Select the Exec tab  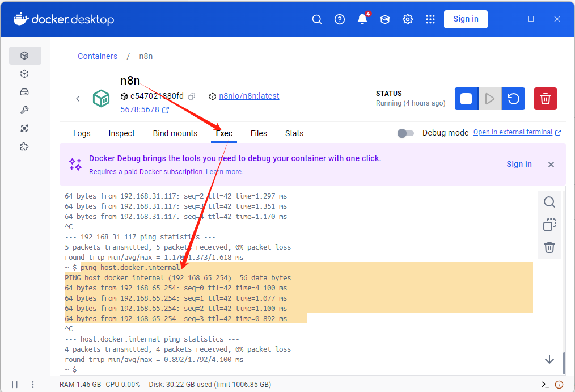(224, 133)
